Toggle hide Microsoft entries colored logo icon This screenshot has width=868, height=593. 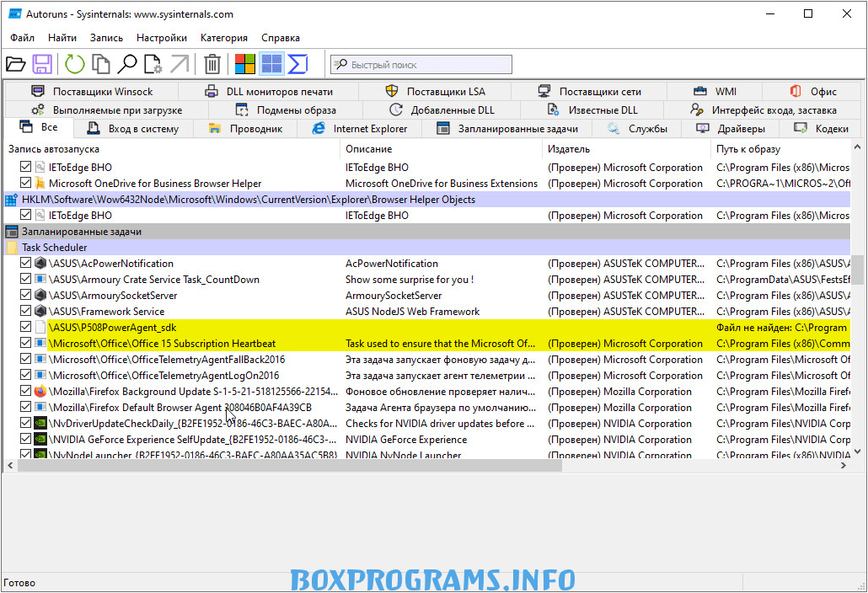245,64
